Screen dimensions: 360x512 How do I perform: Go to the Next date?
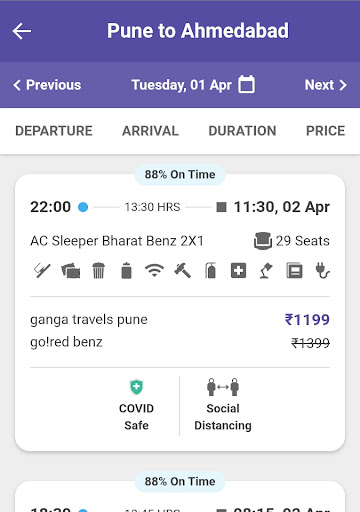coord(326,85)
